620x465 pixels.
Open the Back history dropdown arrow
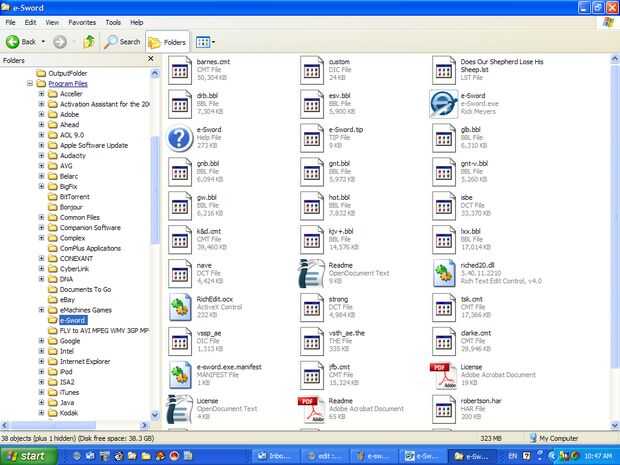43,42
